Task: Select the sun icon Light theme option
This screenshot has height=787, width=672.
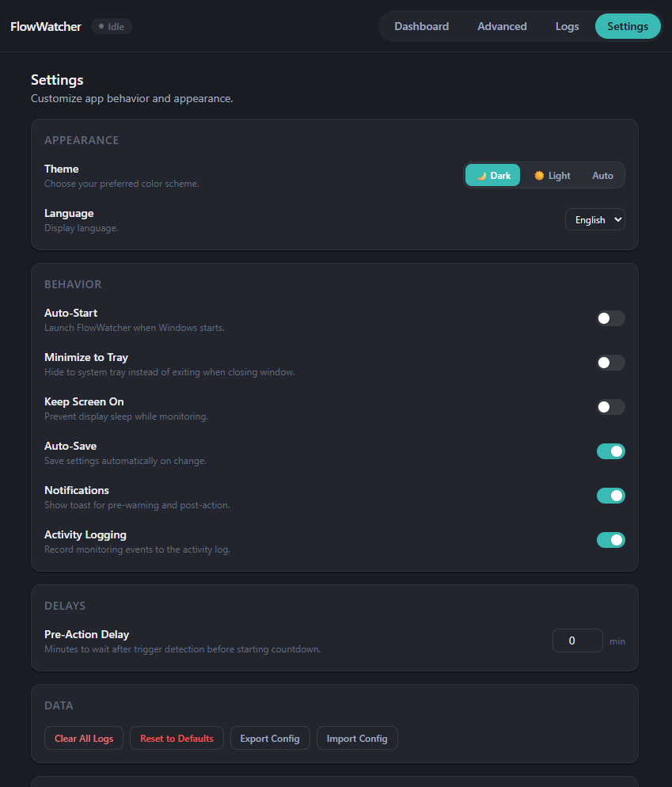Action: pos(552,175)
